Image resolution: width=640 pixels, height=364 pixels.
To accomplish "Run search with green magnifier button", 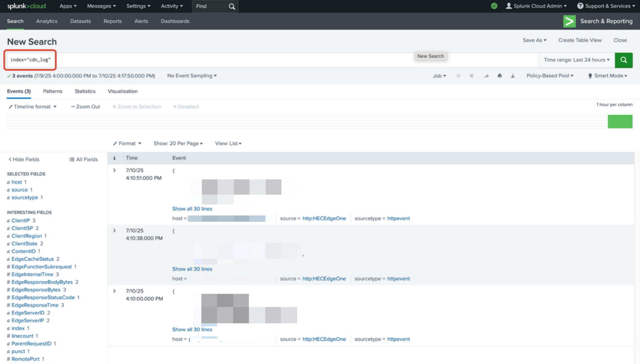I will click(623, 60).
